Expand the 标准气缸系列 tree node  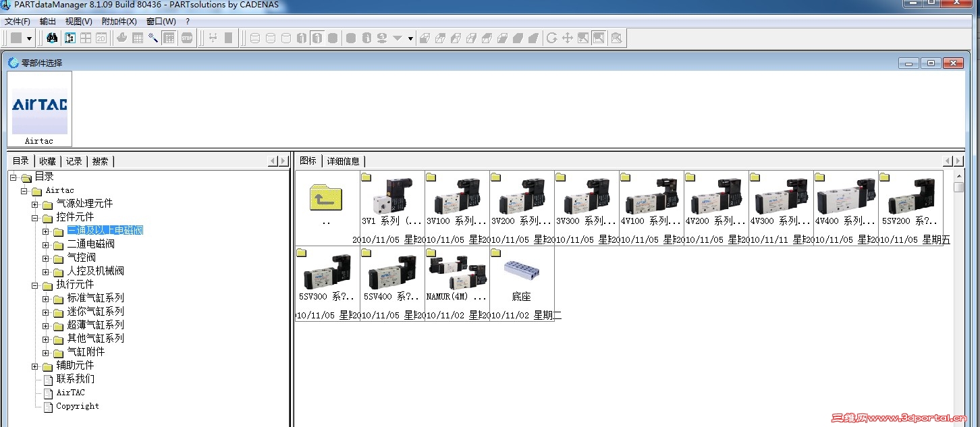point(46,299)
